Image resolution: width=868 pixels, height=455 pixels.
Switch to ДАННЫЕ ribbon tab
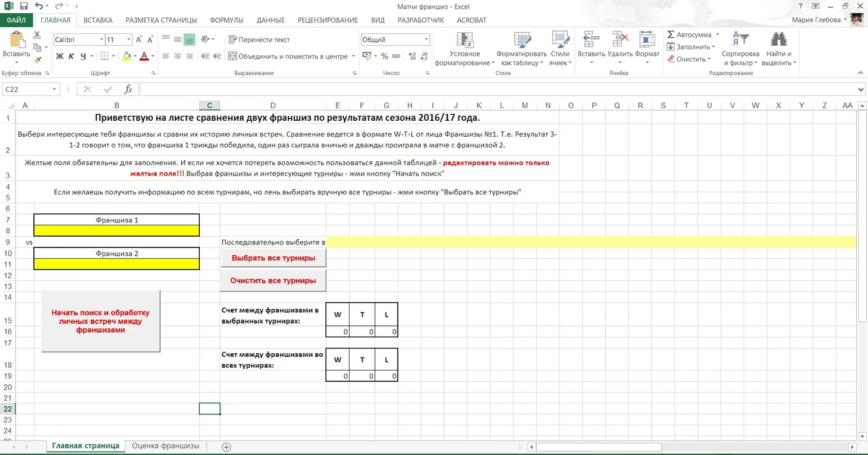pos(271,20)
